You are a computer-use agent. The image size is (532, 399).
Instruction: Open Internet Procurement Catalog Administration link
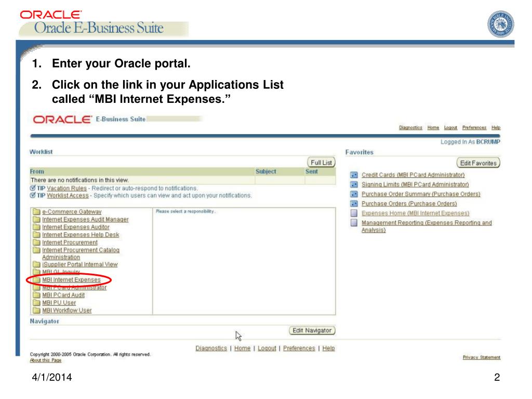coord(81,254)
